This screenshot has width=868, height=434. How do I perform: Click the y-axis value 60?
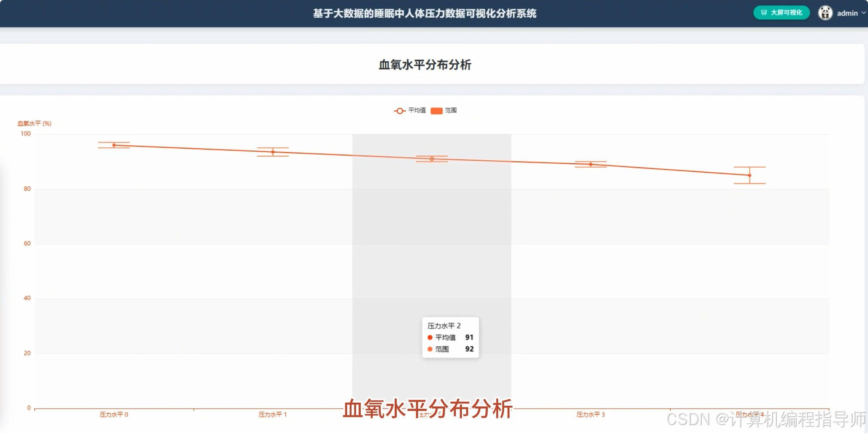[x=27, y=243]
